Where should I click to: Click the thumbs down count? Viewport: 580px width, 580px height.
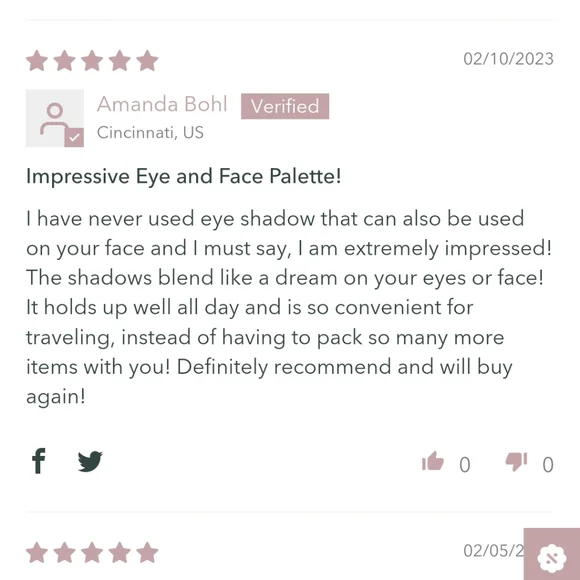tap(548, 465)
